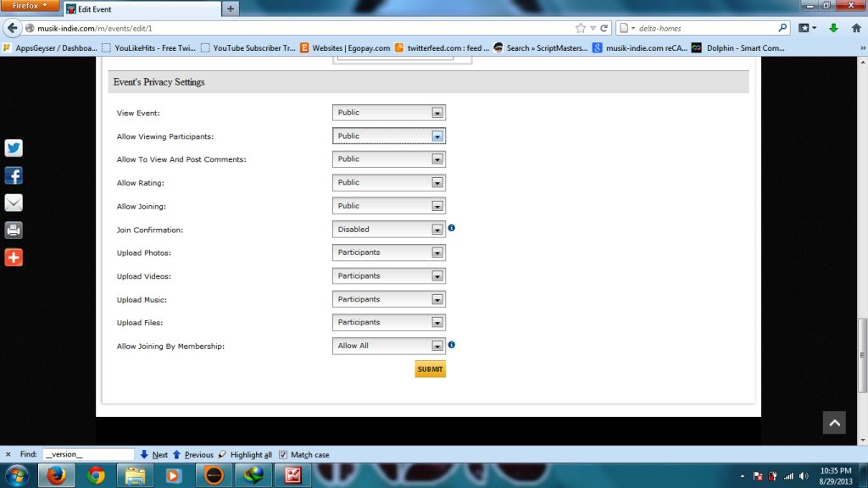868x488 pixels.
Task: Submit the event privacy form
Action: coord(430,369)
